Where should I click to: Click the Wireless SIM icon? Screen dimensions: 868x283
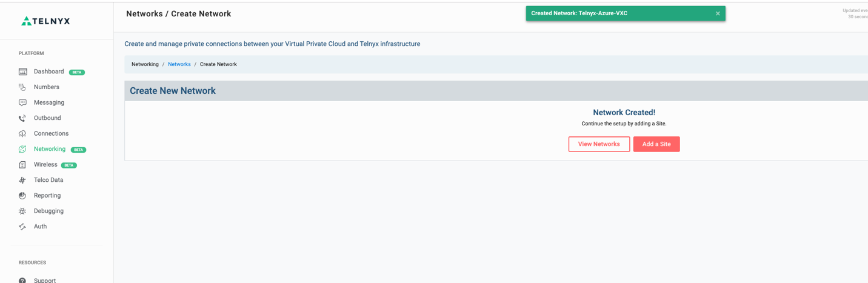coord(22,165)
